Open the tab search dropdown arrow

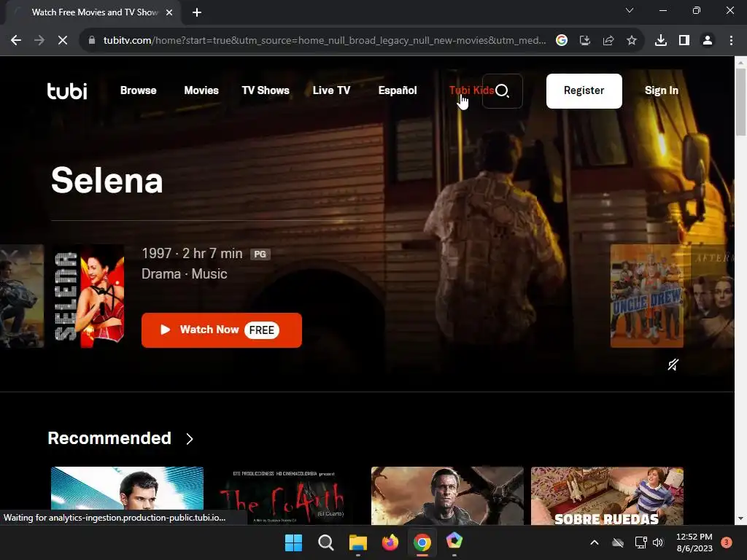(x=630, y=10)
